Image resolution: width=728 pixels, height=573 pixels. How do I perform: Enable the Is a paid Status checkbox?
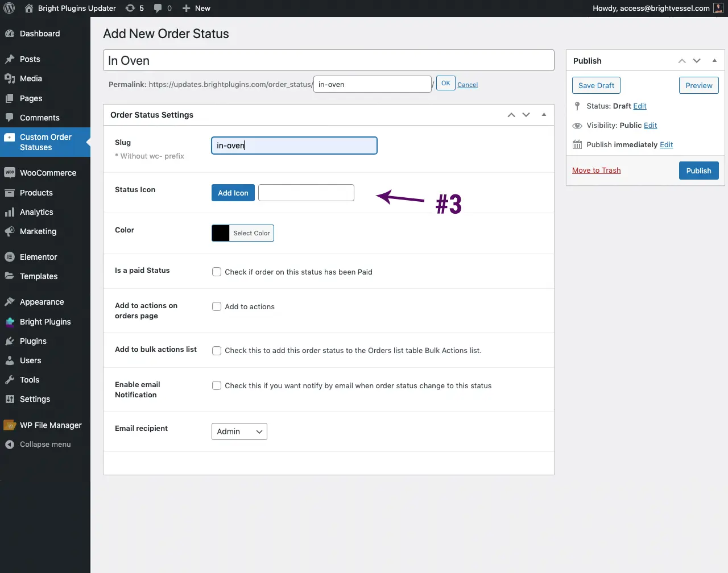coord(217,272)
